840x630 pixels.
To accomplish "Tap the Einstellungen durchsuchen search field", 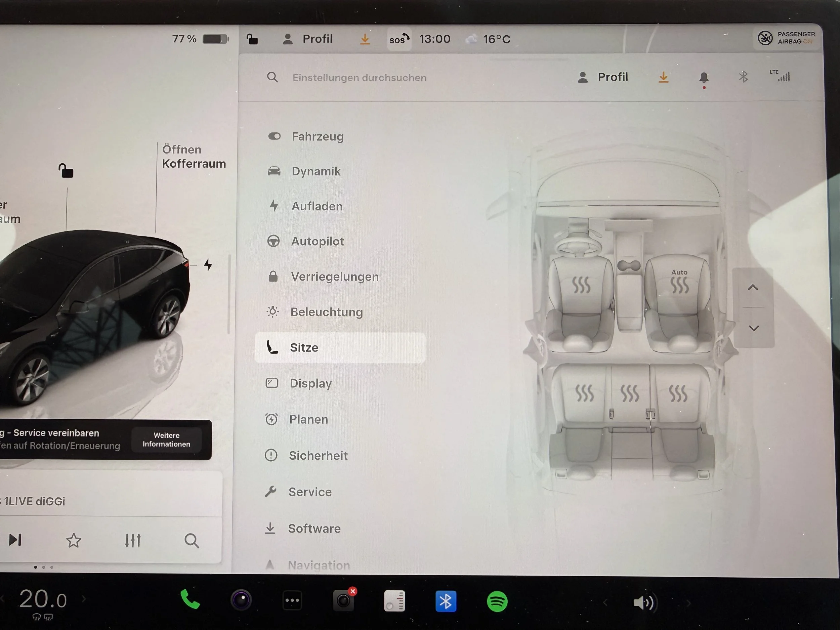I will click(x=359, y=78).
